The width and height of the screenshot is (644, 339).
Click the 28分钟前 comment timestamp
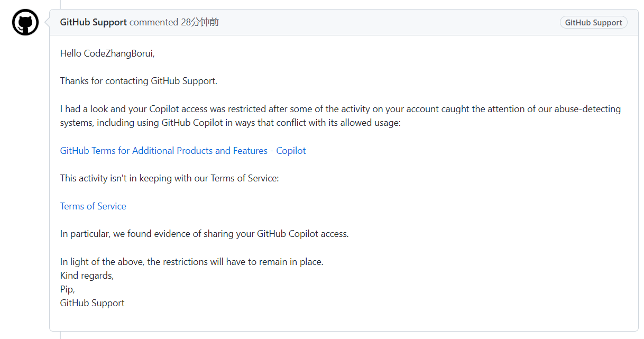pyautogui.click(x=200, y=22)
